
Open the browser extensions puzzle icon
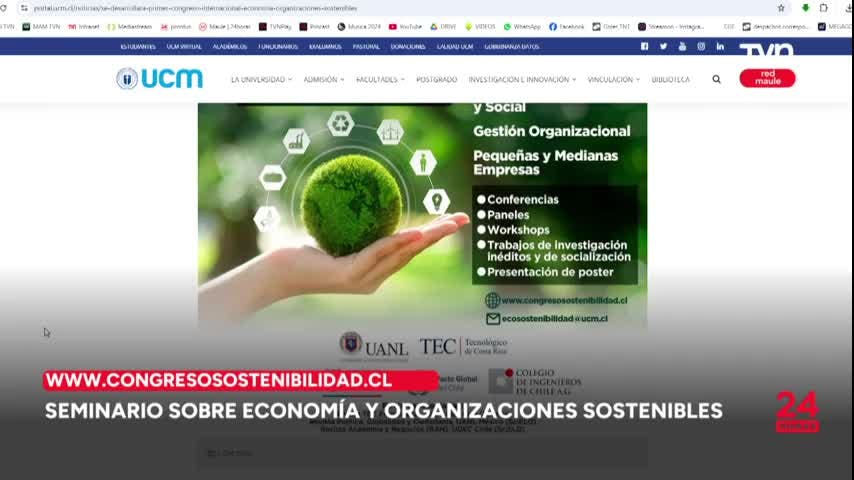coord(824,8)
